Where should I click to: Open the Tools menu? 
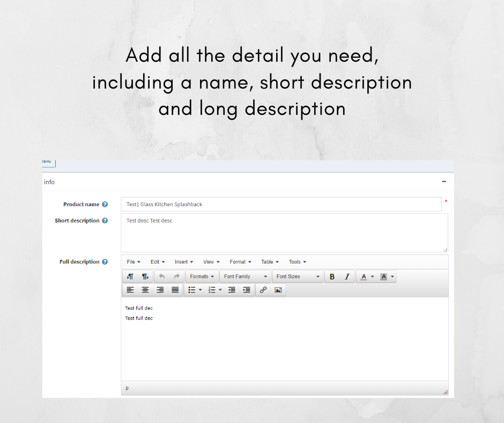click(x=298, y=262)
